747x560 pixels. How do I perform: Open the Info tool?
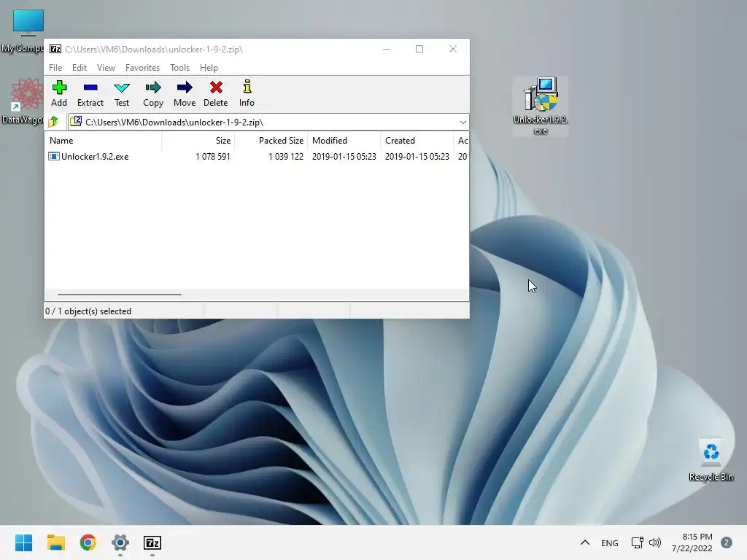pos(247,93)
